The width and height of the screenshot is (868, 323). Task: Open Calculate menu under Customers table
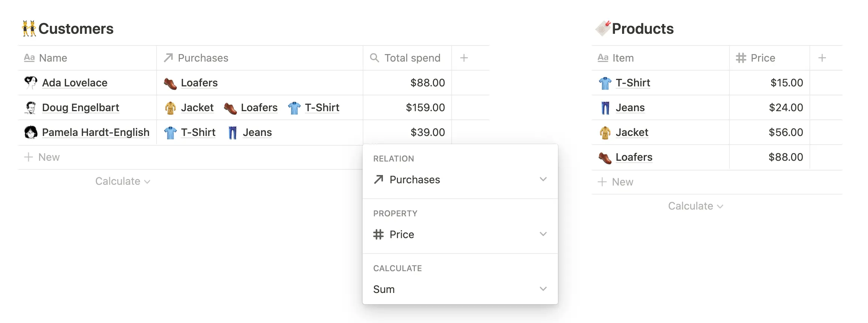pos(122,181)
